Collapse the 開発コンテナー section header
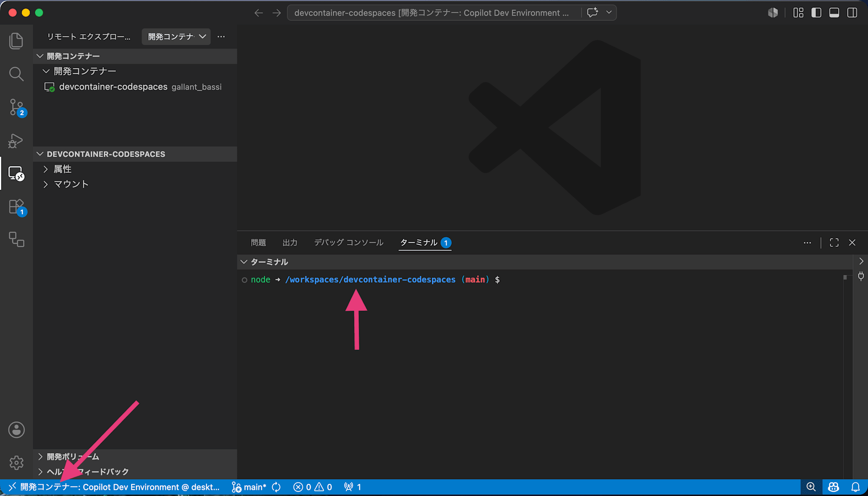Image resolution: width=868 pixels, height=496 pixels. pos(135,56)
